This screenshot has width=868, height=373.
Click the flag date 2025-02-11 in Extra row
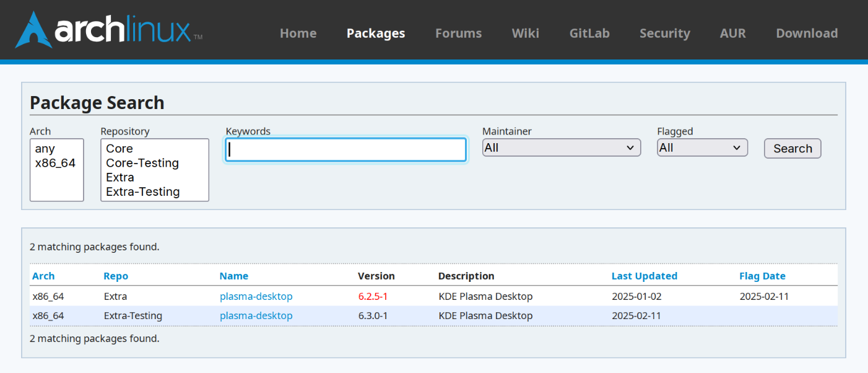pos(764,296)
